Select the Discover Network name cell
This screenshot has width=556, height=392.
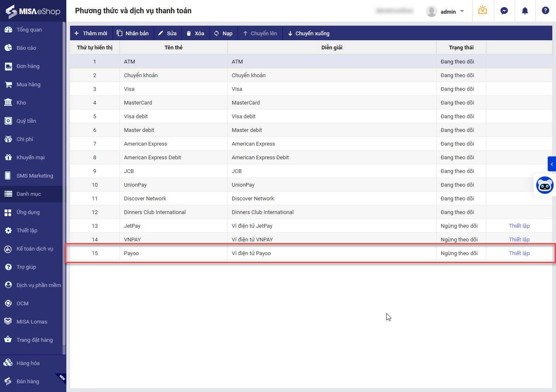click(x=173, y=199)
